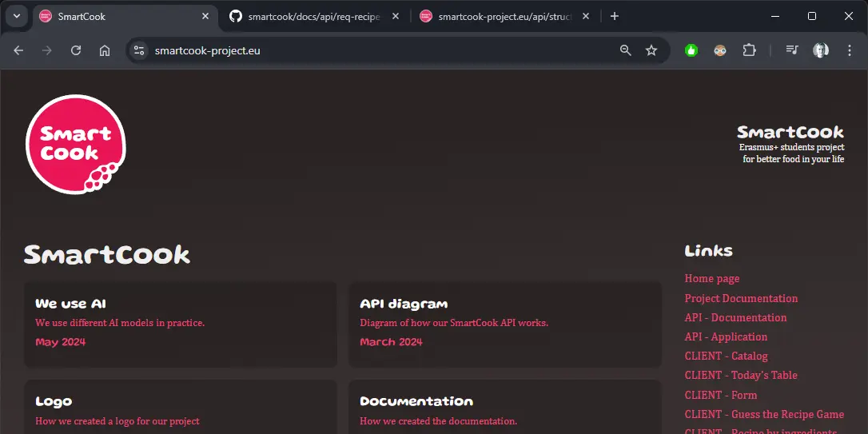
Task: Open the owl-face extension icon
Action: (720, 50)
